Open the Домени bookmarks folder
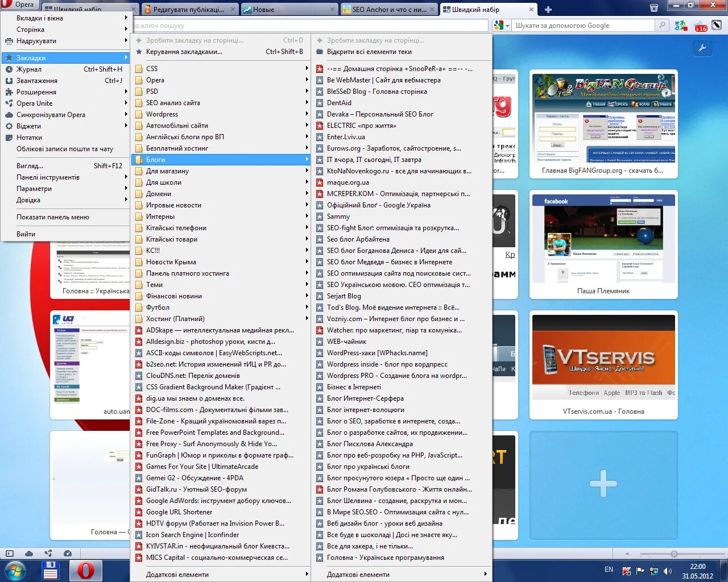Screen dimensions: 728x582 222,194
